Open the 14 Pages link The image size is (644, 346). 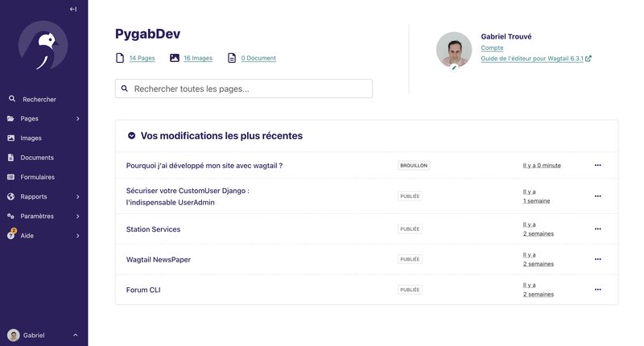point(142,58)
